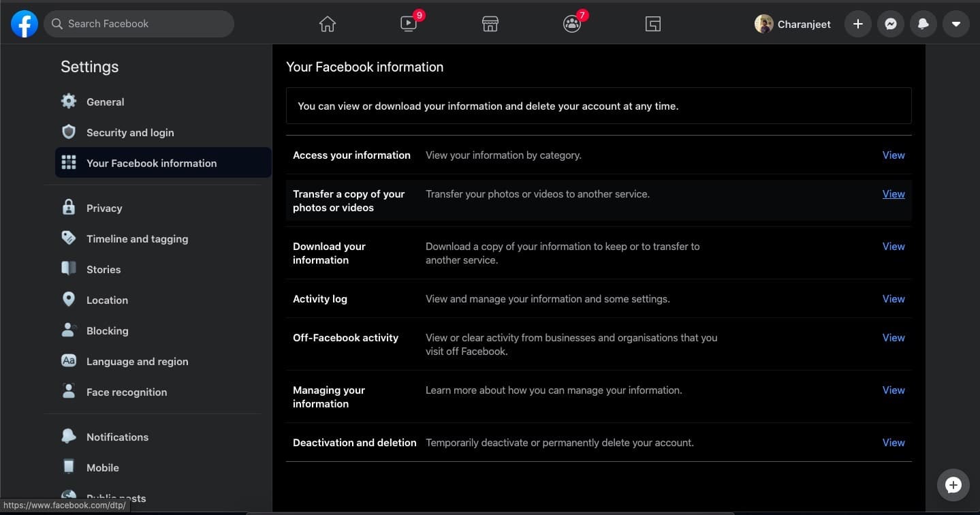Click View for Deactivation and deletion
The image size is (980, 515).
point(893,443)
